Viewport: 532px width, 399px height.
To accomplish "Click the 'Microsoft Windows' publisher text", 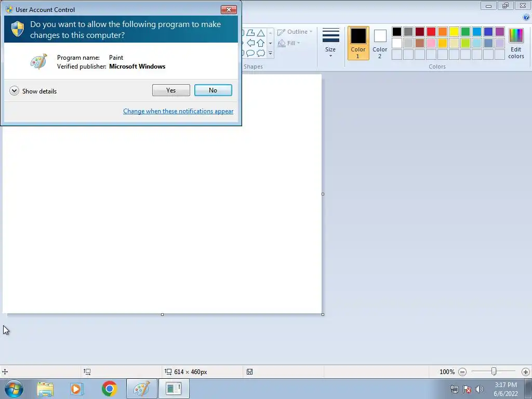I will [x=137, y=66].
